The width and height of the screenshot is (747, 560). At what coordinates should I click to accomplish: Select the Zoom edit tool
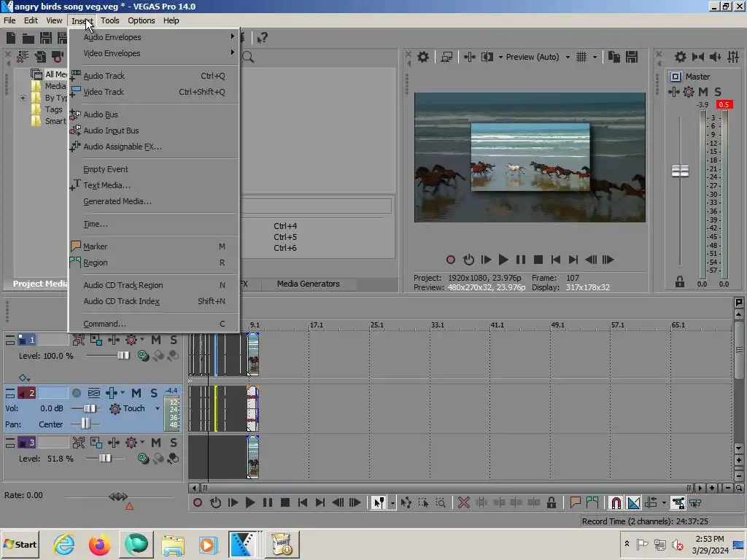(441, 503)
